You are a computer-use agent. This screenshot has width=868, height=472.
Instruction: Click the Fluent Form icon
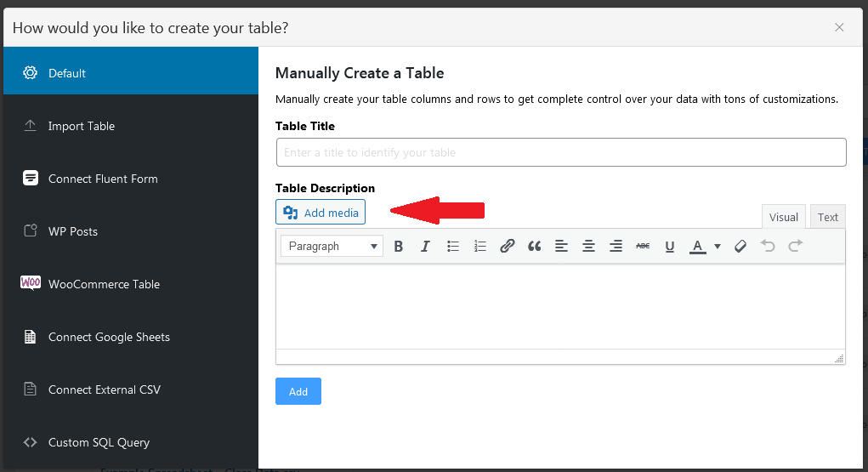click(x=31, y=178)
